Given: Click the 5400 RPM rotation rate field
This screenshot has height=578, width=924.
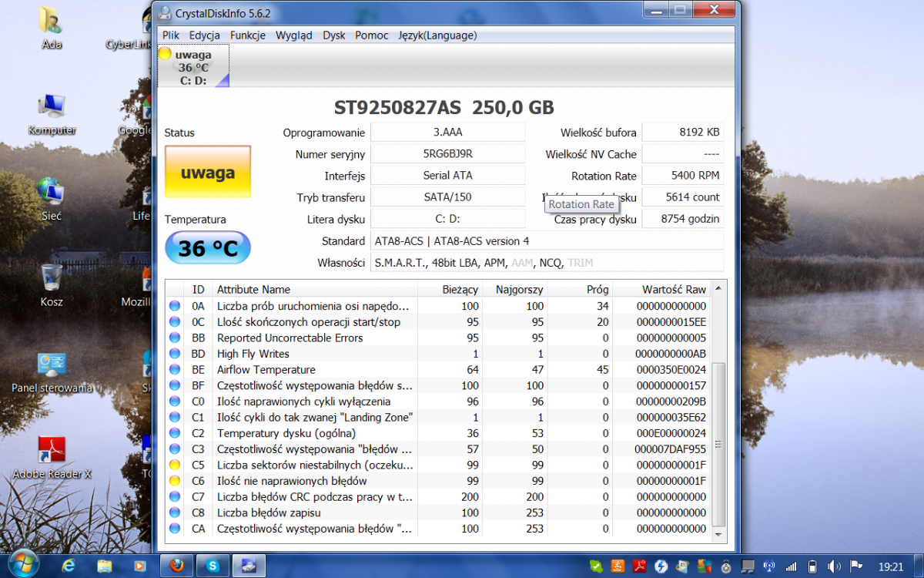Looking at the screenshot, I should pos(683,176).
